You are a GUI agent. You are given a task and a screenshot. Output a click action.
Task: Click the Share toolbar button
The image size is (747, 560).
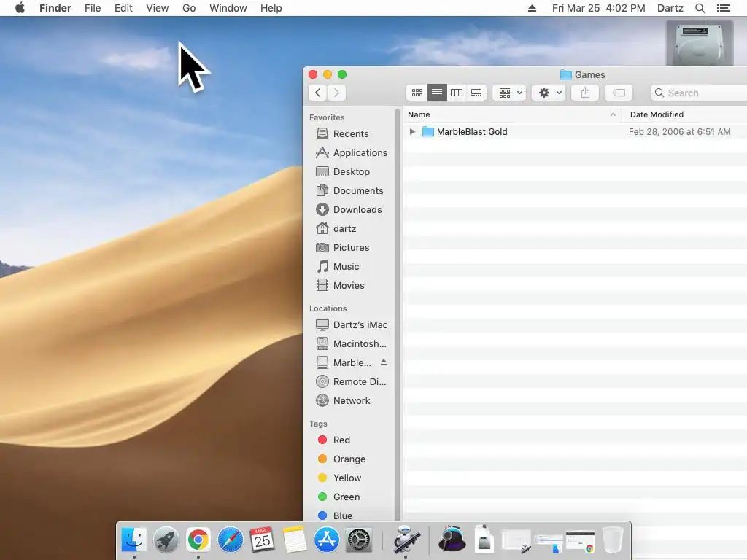(585, 93)
